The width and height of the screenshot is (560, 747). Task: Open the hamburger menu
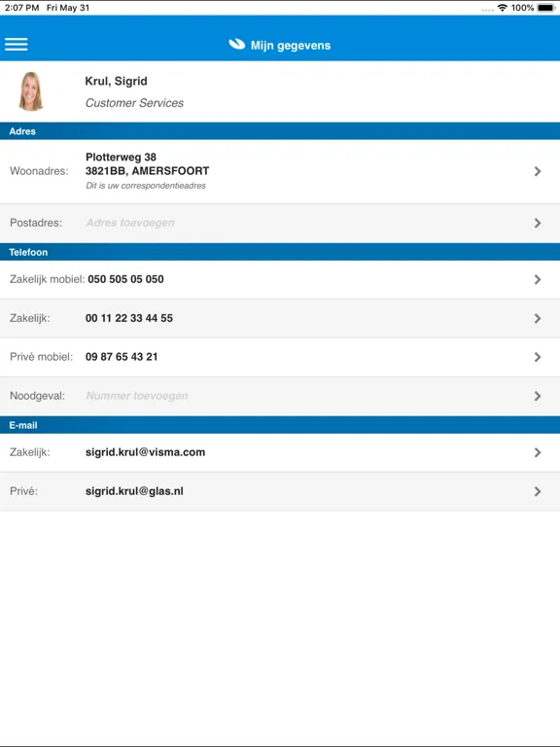[17, 45]
